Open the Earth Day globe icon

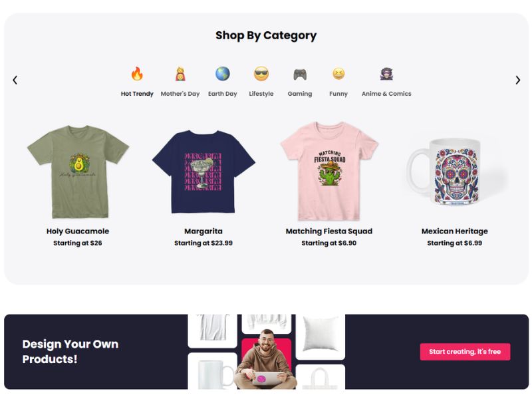click(223, 74)
